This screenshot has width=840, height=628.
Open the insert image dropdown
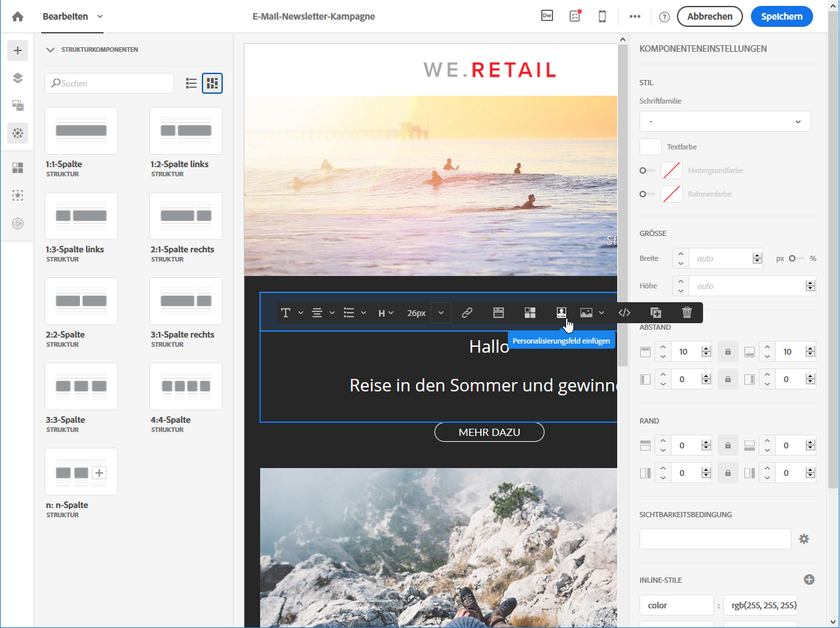point(592,313)
